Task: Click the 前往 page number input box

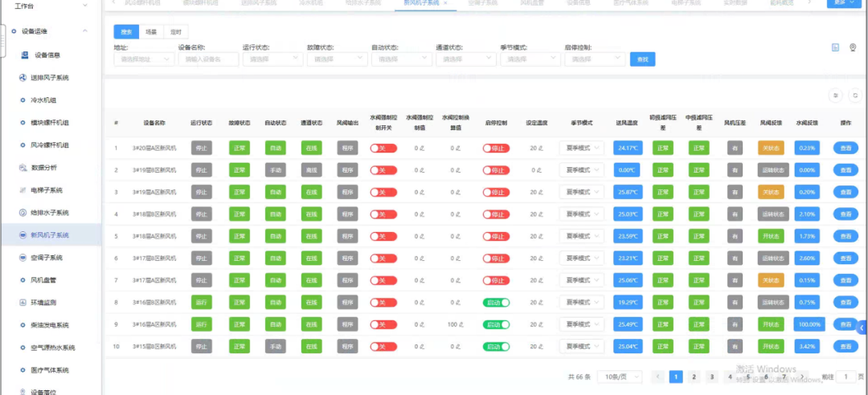Action: tap(845, 377)
